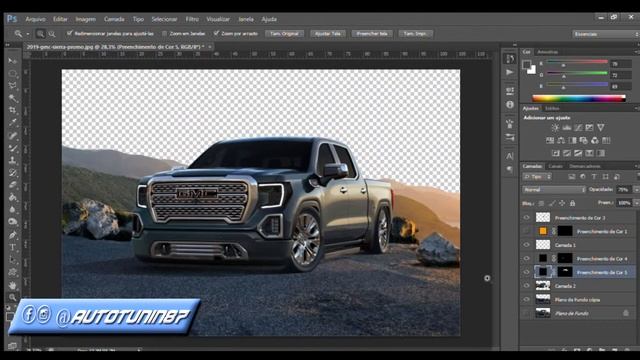Toggle 'Zoom por arrasto' checkbox

coord(216,33)
